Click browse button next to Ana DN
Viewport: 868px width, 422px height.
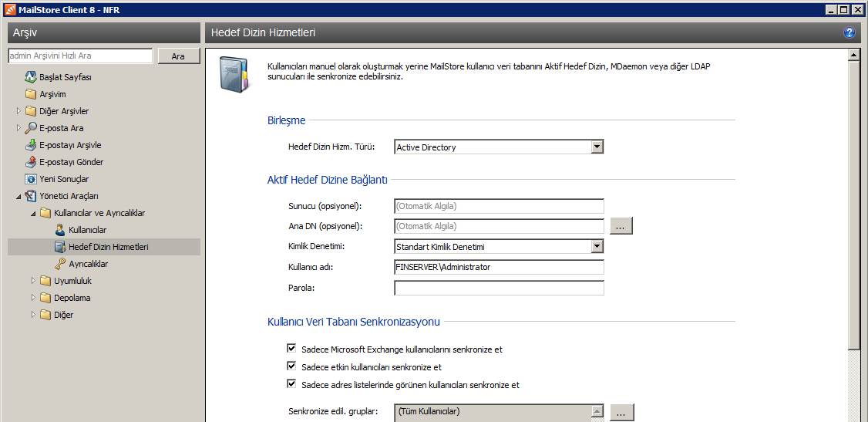tap(621, 226)
